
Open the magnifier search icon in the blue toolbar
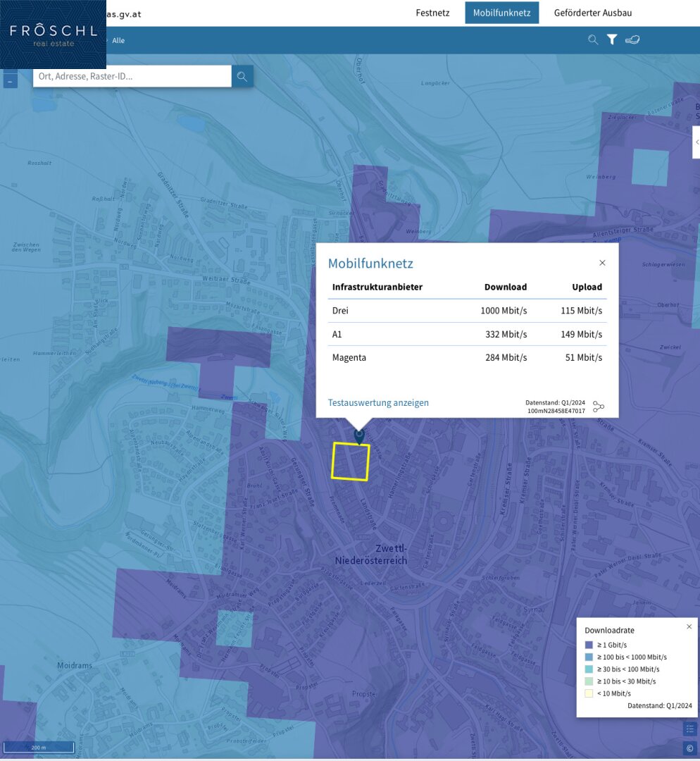pyautogui.click(x=593, y=39)
